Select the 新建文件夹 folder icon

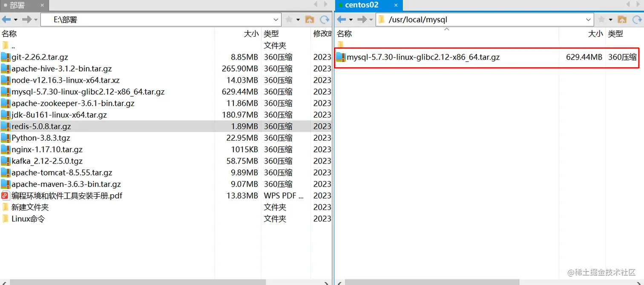tap(6, 207)
